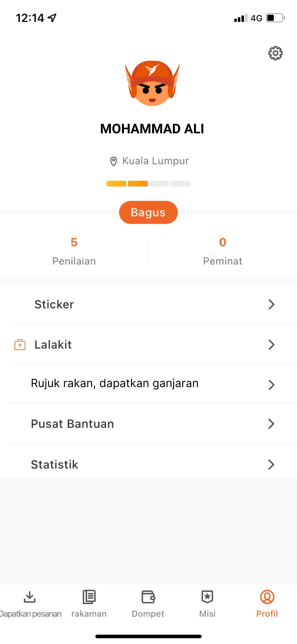Tap the segmented rating progress bar

[148, 184]
